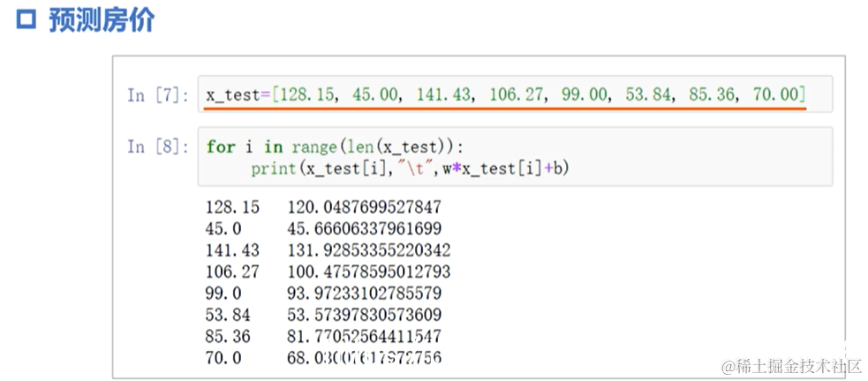This screenshot has width=868, height=381.
Task: Click the square bullet icon before 预测房价
Action: [26, 20]
